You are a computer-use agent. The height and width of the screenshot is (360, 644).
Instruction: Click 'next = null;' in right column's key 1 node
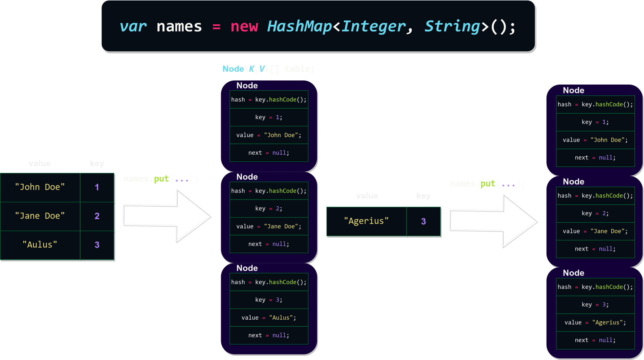point(595,158)
